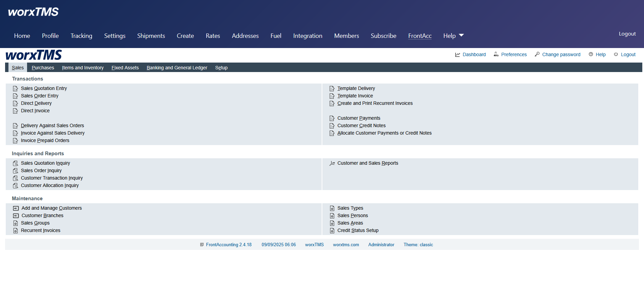Open Customer Payments link

coord(359,118)
